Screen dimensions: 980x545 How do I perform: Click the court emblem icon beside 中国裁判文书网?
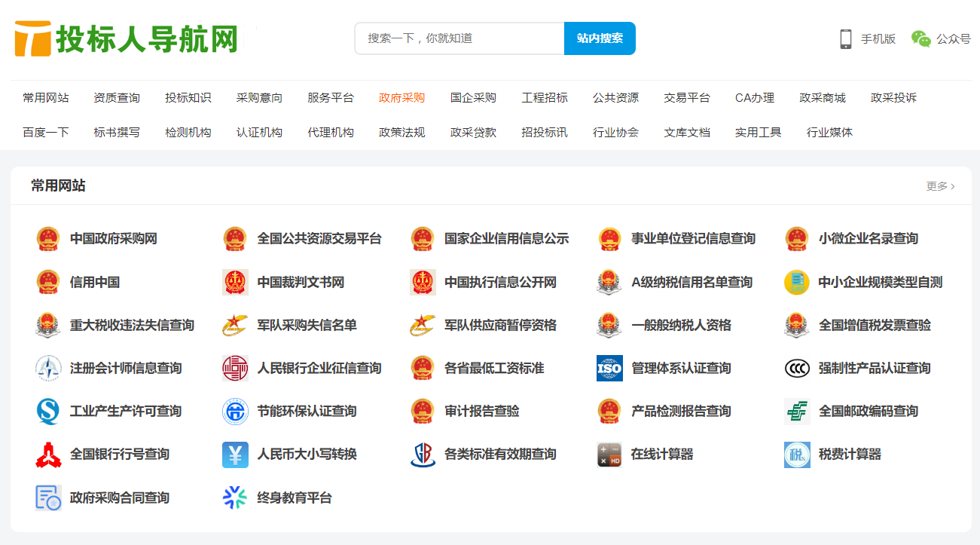[x=235, y=282]
